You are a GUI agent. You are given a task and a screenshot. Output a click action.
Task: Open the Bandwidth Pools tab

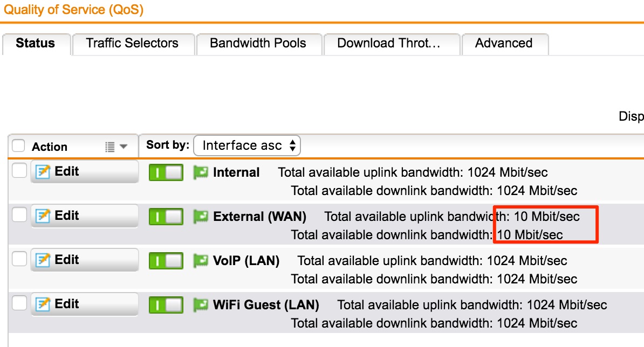pos(259,44)
